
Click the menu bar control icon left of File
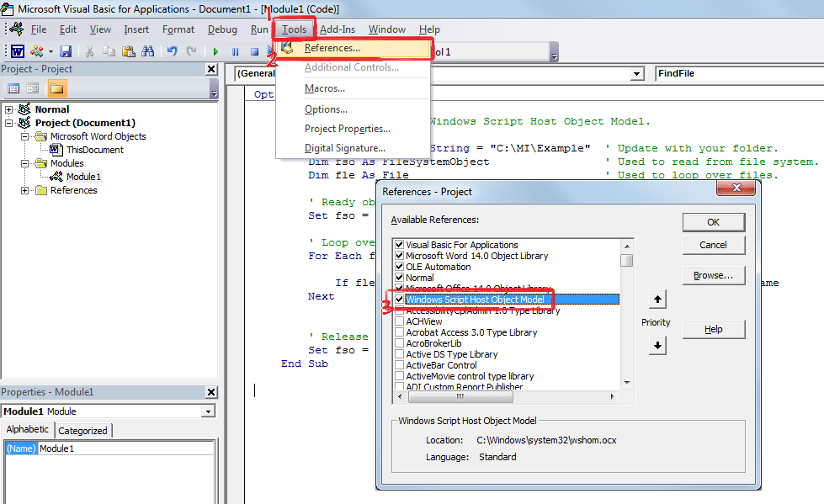coord(17,29)
